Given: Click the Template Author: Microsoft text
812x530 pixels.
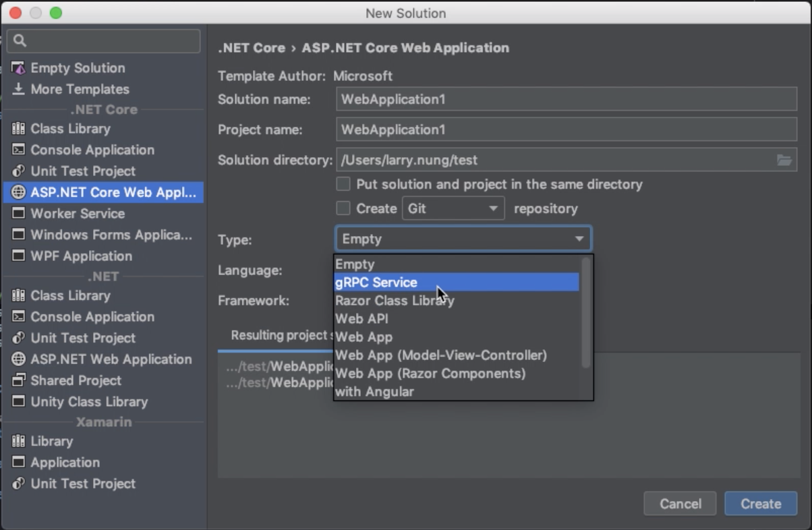Looking at the screenshot, I should (305, 76).
